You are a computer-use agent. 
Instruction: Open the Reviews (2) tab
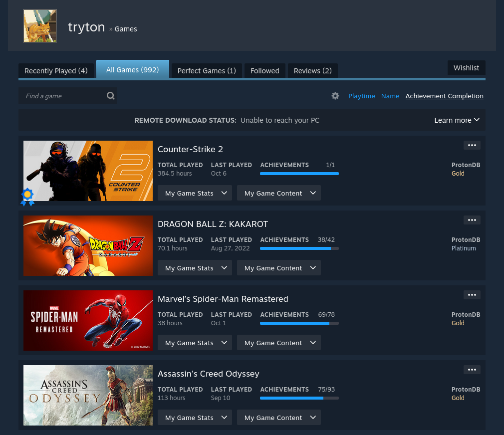[313, 71]
